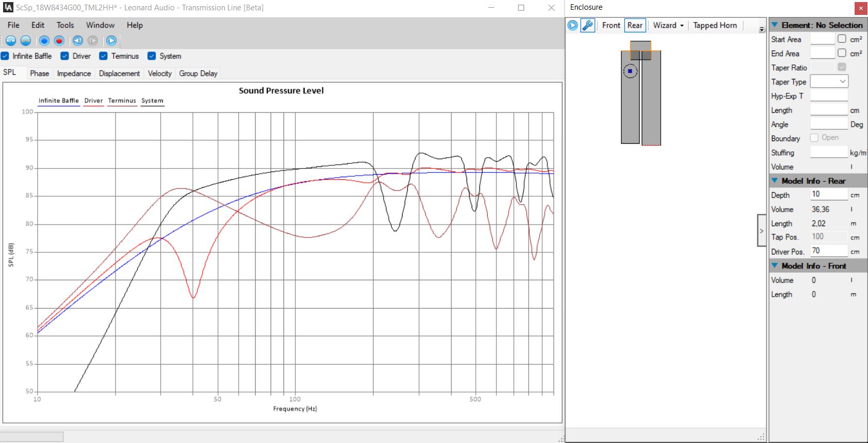Image resolution: width=868 pixels, height=443 pixels.
Task: Click the Driver Pos. input field
Action: (x=828, y=251)
